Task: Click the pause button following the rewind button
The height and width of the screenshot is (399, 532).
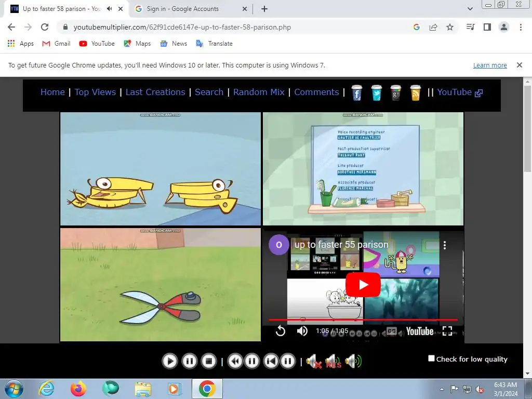Action: pos(252,361)
